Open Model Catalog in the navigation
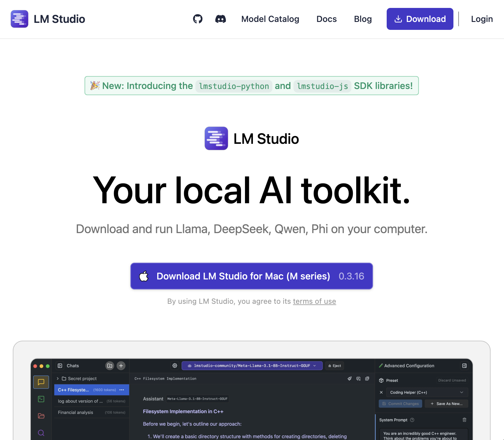The image size is (504, 440). [270, 19]
